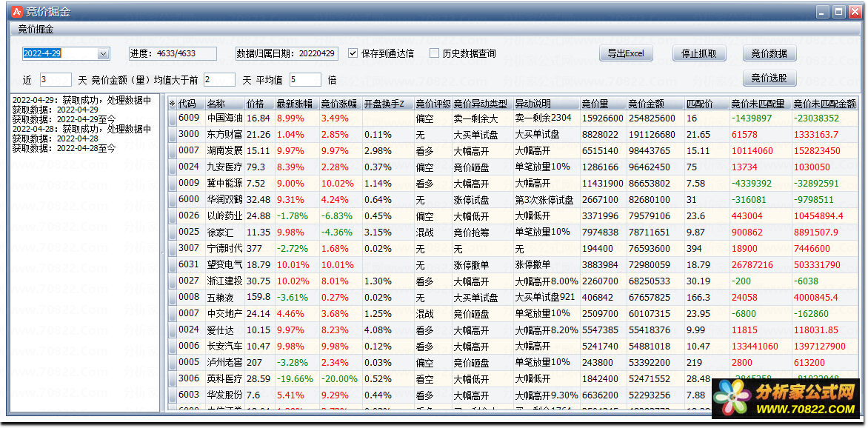This screenshot has height=428, width=868.
Task: Select the 望变电气 name cell
Action: tap(224, 264)
